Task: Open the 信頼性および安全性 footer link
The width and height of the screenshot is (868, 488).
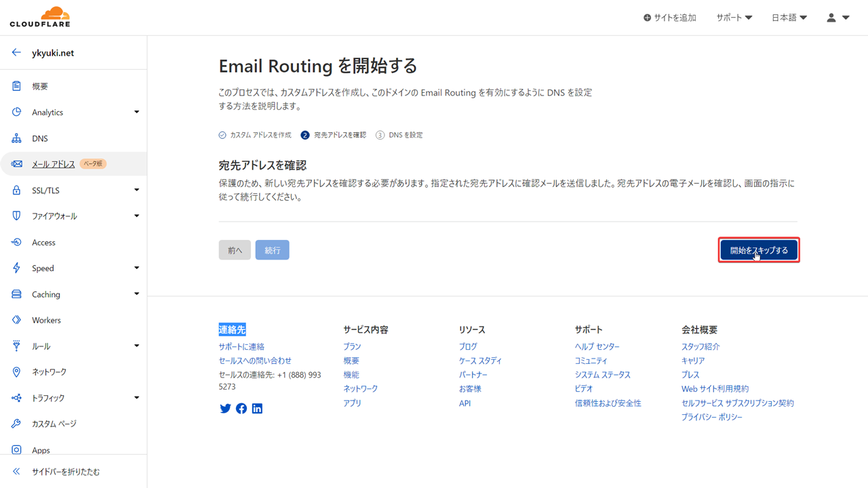Action: click(608, 403)
